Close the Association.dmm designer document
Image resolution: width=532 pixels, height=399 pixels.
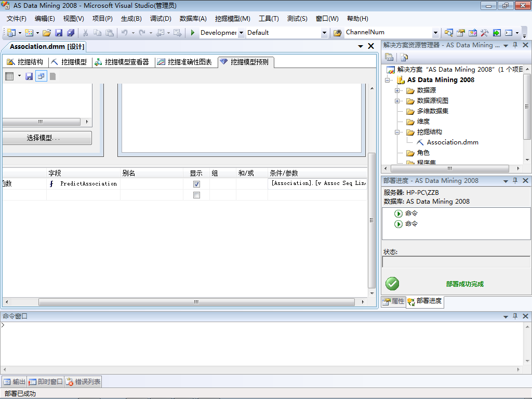coord(371,46)
